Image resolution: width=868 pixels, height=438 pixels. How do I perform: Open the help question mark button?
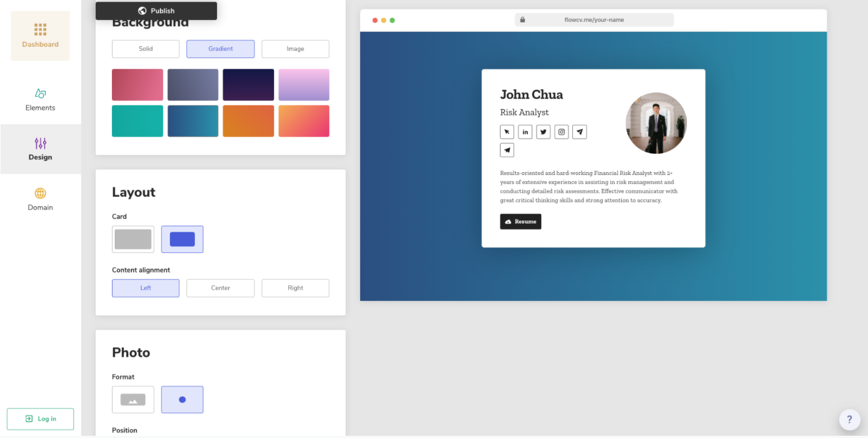849,420
